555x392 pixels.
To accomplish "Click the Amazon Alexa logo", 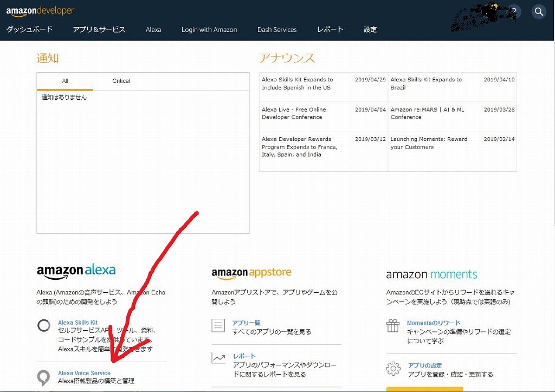I will pos(76,271).
